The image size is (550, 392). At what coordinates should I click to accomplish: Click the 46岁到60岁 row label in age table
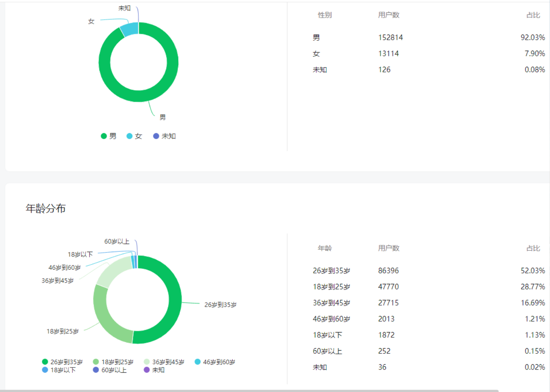pos(332,319)
